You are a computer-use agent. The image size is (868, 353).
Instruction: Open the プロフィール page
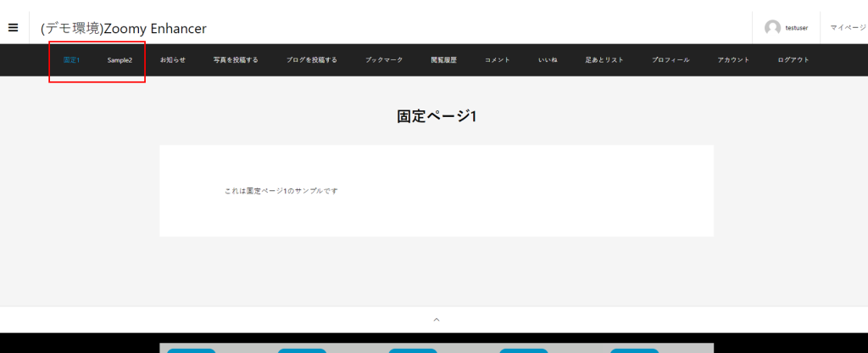(x=670, y=60)
